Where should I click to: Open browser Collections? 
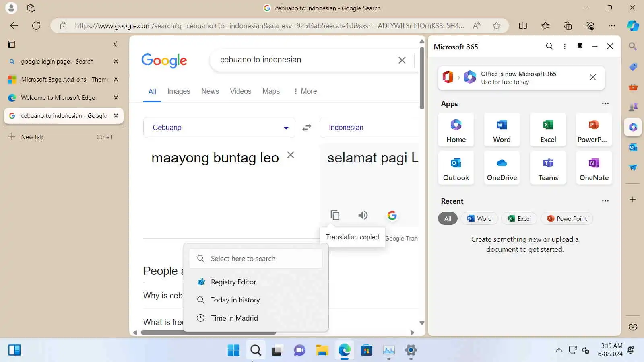tap(568, 26)
